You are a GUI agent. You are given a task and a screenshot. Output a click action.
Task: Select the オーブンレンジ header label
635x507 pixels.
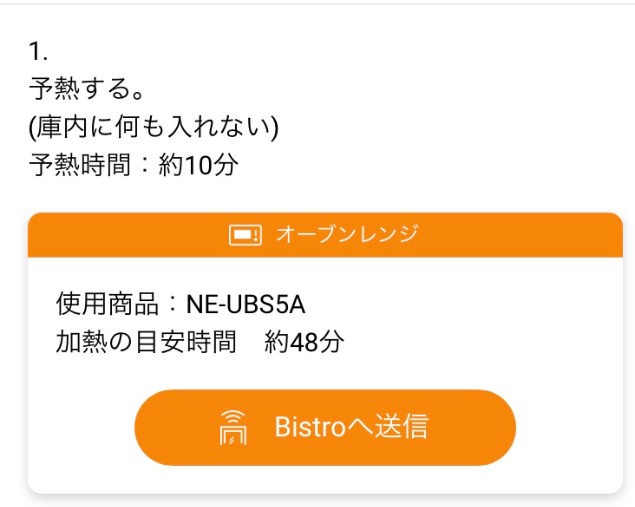[x=347, y=235]
